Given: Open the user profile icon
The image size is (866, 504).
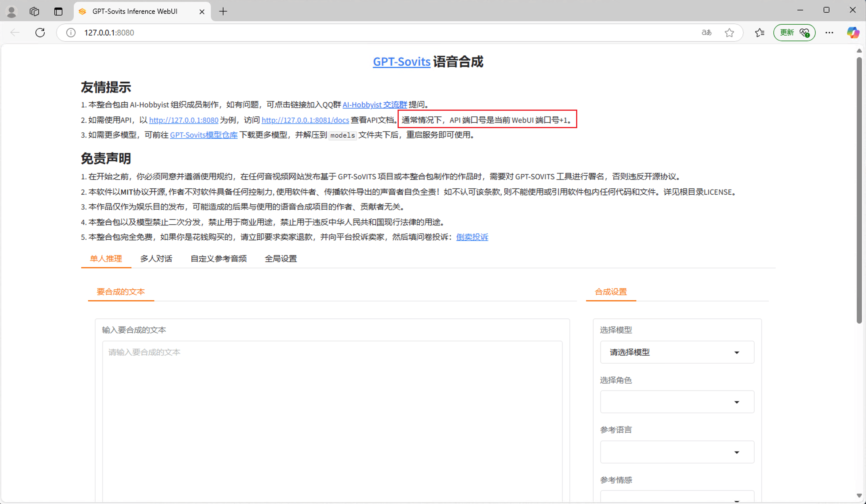Looking at the screenshot, I should (x=11, y=11).
